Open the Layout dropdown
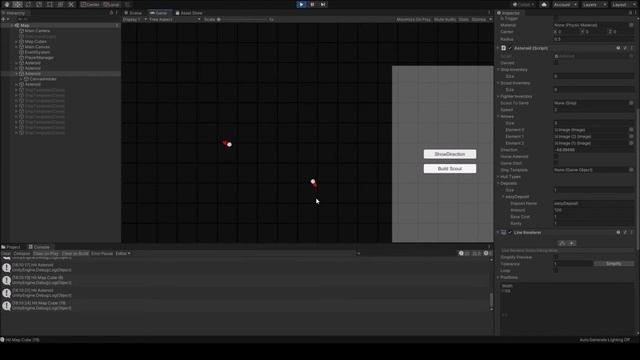 pyautogui.click(x=623, y=4)
